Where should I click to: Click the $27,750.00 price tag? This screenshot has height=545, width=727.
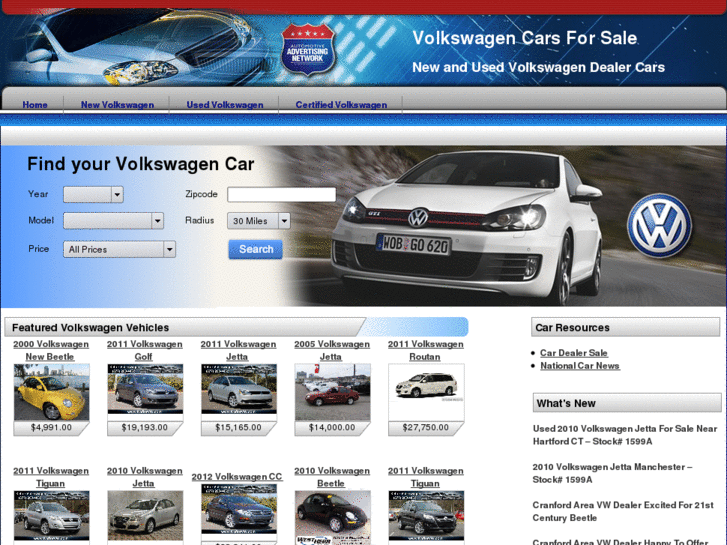click(x=426, y=428)
